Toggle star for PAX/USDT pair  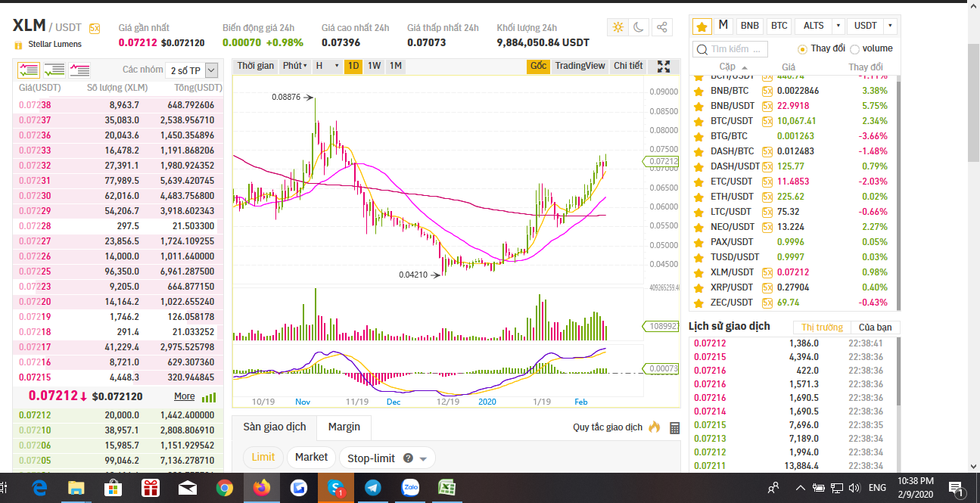click(x=698, y=241)
